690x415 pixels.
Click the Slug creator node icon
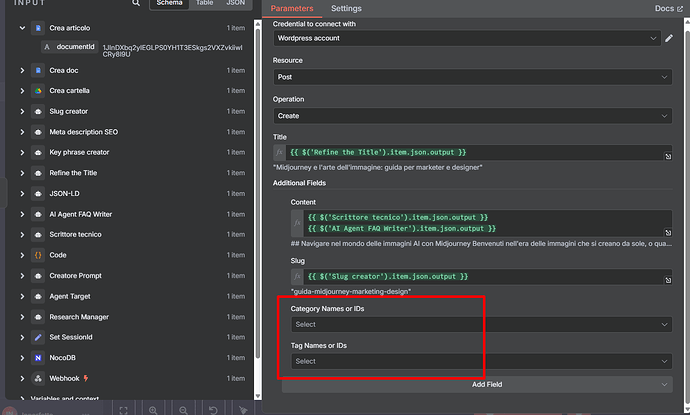click(38, 111)
